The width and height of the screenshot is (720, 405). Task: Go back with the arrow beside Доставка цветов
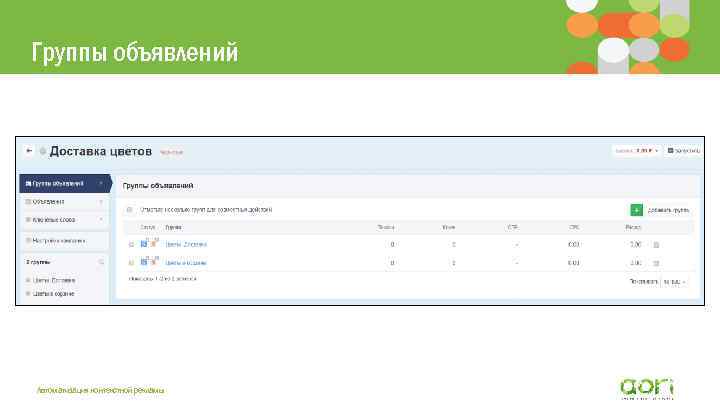click(x=29, y=151)
